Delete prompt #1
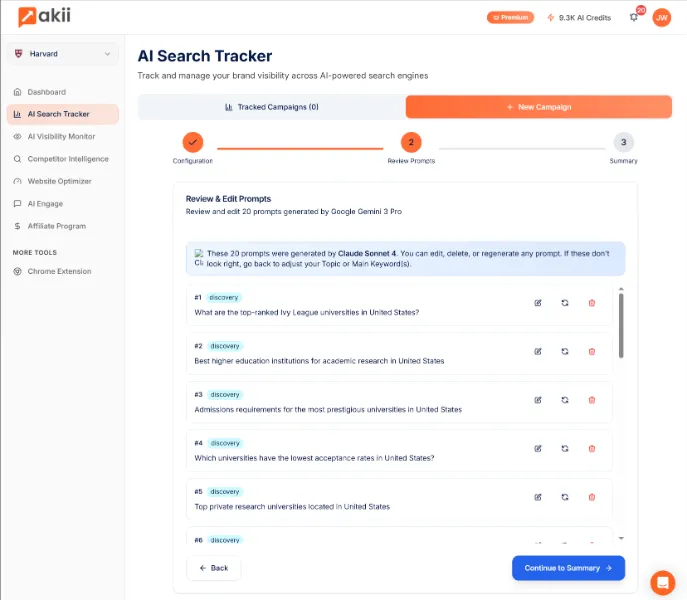 591,303
